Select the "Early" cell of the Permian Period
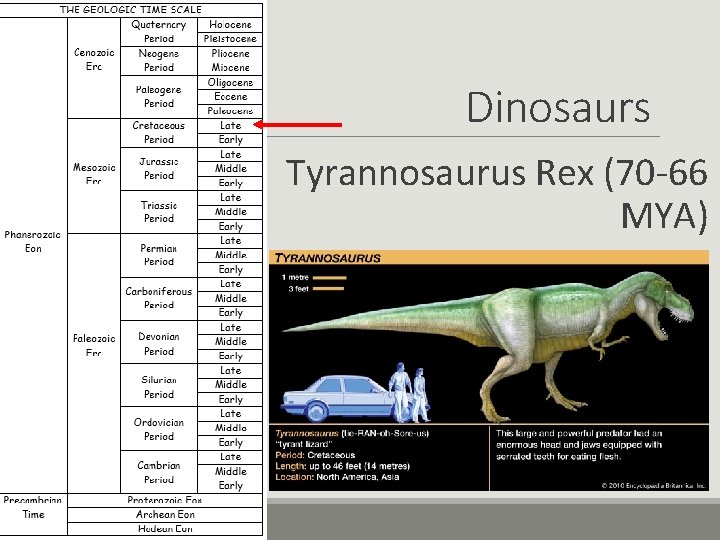 coord(230,270)
